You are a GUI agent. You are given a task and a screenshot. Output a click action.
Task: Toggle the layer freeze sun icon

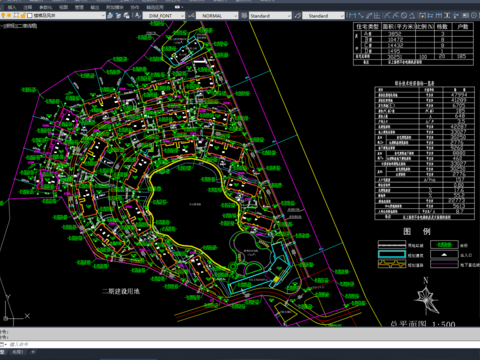click(9, 16)
